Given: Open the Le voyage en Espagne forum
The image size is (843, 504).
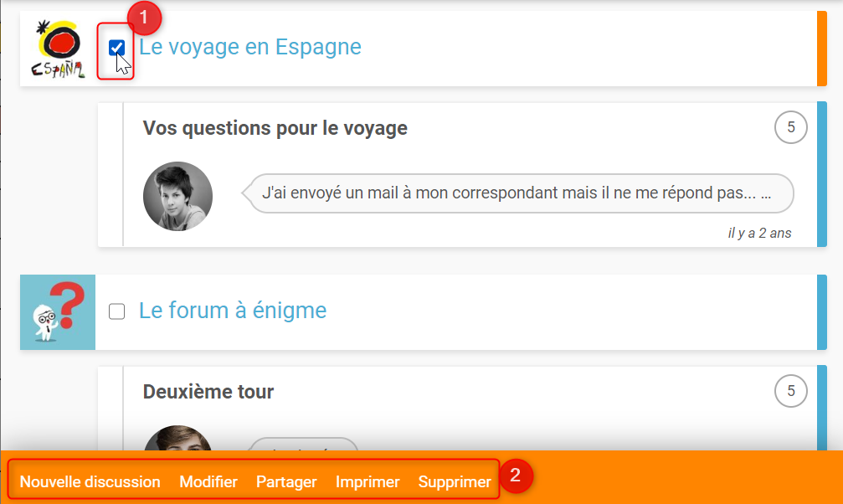Looking at the screenshot, I should click(250, 47).
